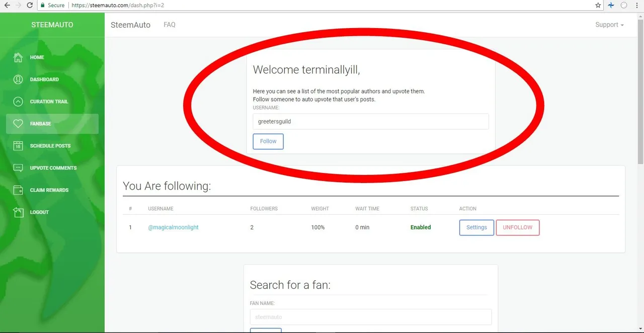Open the Schedule Posts calendar icon

click(x=18, y=146)
